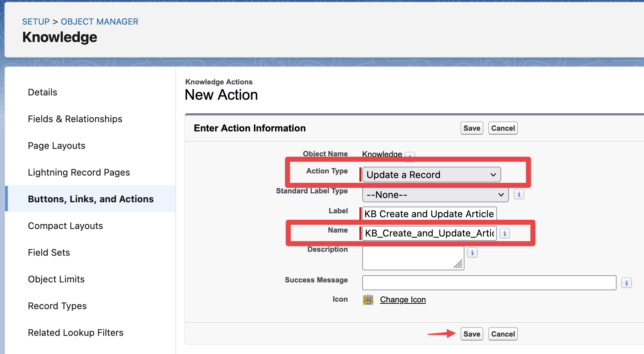
Task: Click the Change Icon link
Action: [x=403, y=300]
